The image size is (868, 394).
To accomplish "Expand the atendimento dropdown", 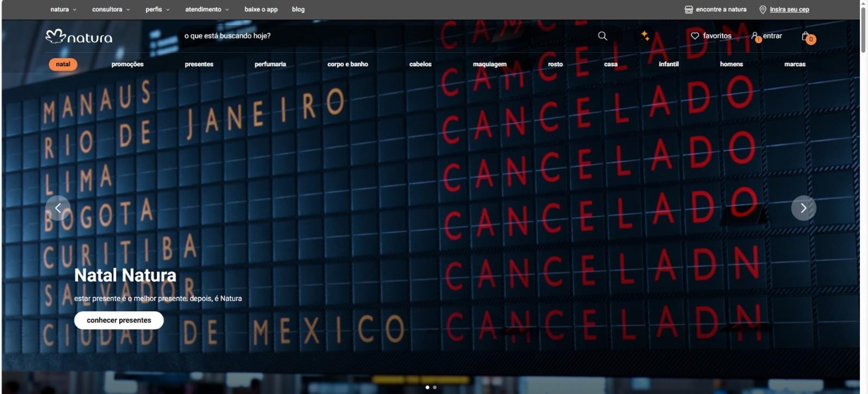I will [207, 9].
